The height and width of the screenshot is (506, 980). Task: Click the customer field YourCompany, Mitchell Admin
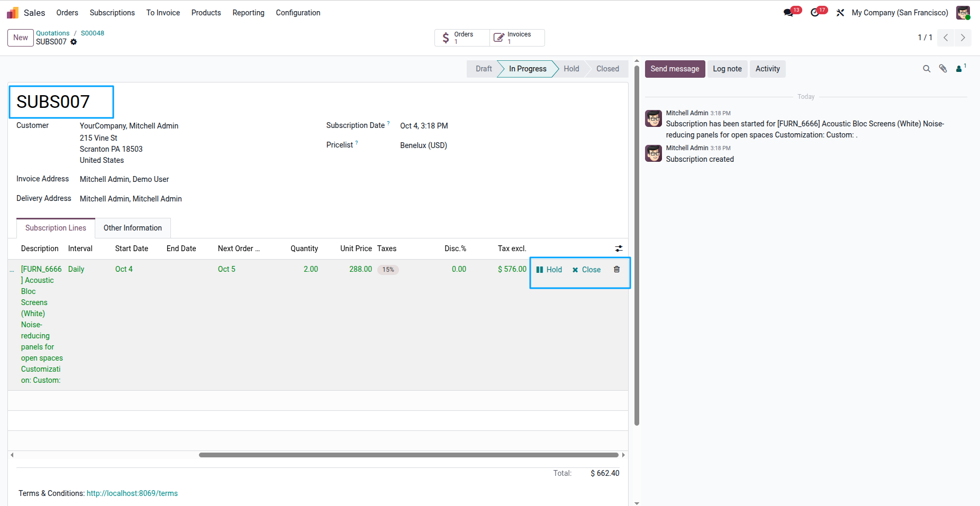tap(129, 126)
